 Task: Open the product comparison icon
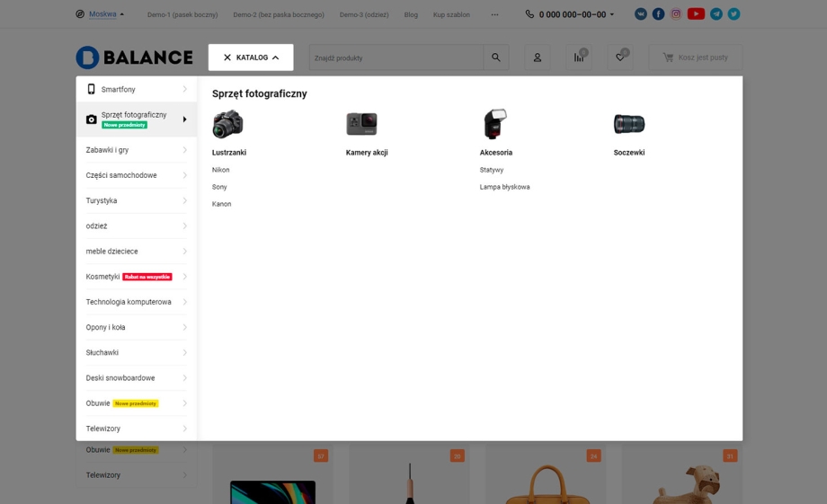(x=579, y=57)
